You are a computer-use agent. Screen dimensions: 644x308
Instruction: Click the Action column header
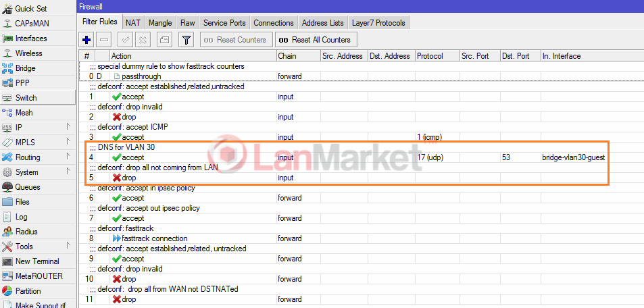193,56
